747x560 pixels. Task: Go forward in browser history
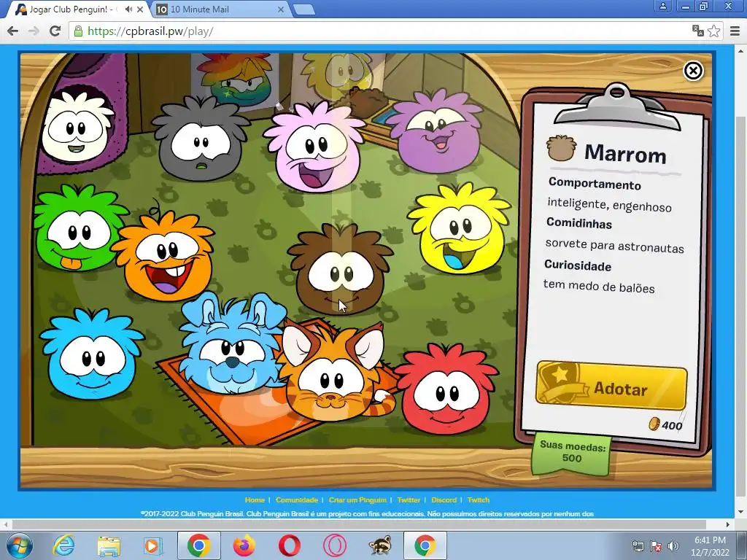pos(34,31)
